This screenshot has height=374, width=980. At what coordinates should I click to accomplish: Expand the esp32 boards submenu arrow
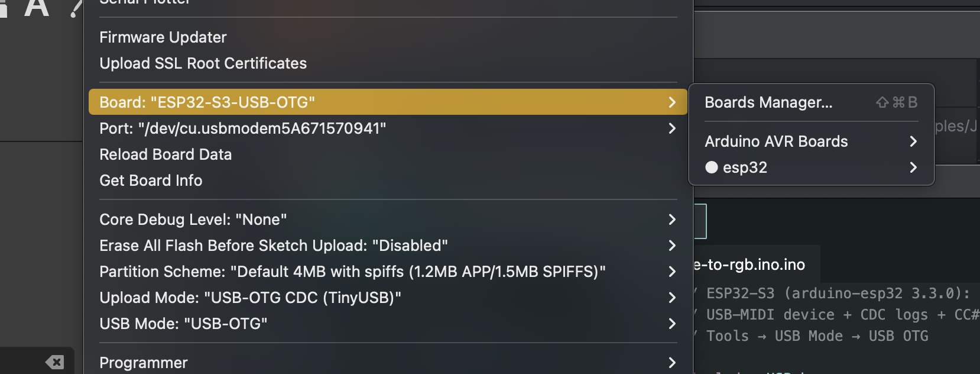click(x=913, y=167)
